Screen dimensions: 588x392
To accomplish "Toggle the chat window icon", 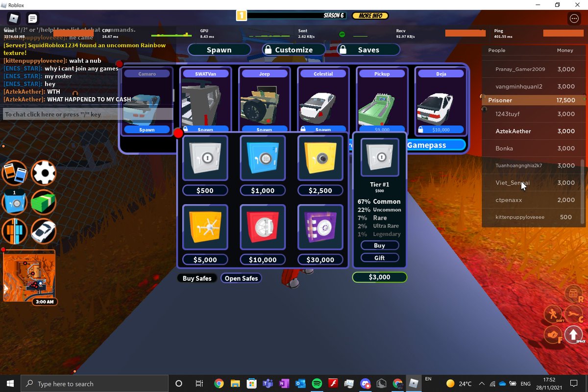I will (33, 19).
